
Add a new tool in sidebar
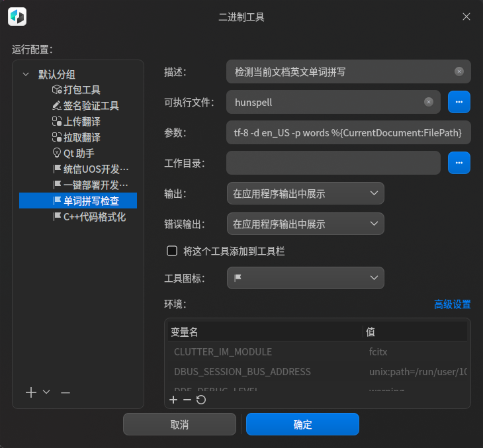point(31,392)
